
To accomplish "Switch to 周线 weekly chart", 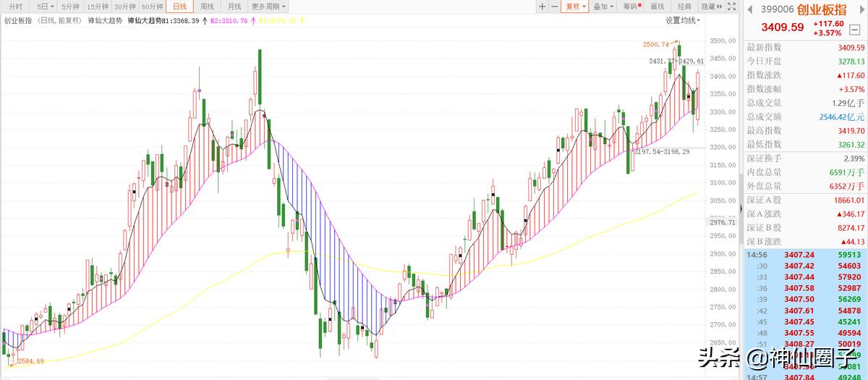I will [x=207, y=7].
